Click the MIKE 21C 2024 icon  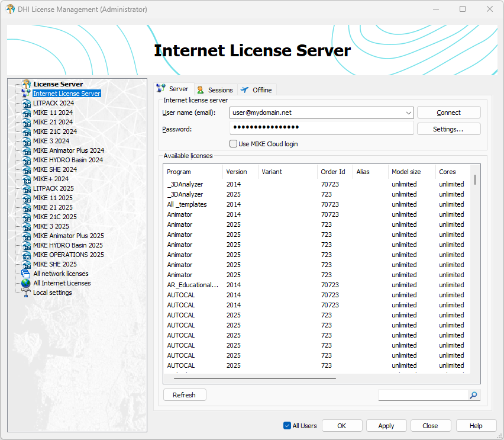point(27,131)
